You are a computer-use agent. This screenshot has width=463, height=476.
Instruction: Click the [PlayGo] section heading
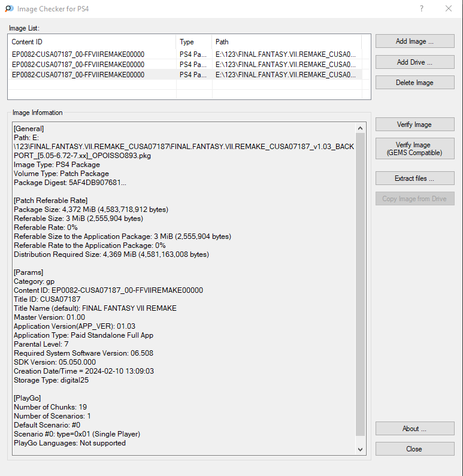[x=28, y=398]
